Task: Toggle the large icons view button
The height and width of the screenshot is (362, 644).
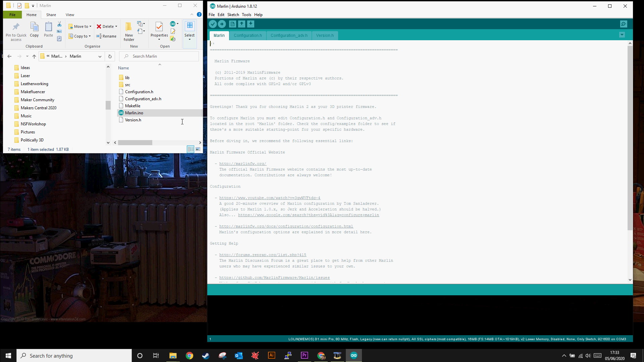Action: [x=198, y=149]
